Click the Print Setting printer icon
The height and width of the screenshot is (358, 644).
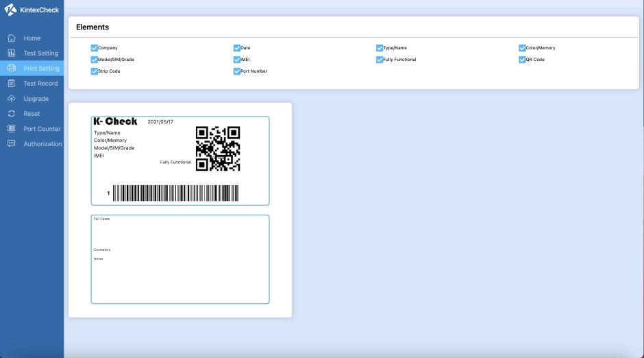(x=11, y=69)
